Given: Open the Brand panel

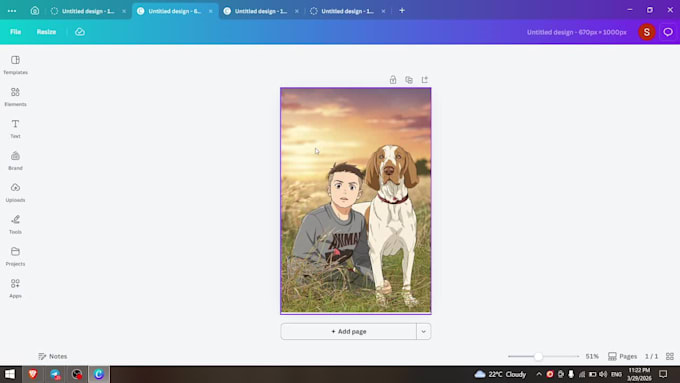Looking at the screenshot, I should coord(15,160).
